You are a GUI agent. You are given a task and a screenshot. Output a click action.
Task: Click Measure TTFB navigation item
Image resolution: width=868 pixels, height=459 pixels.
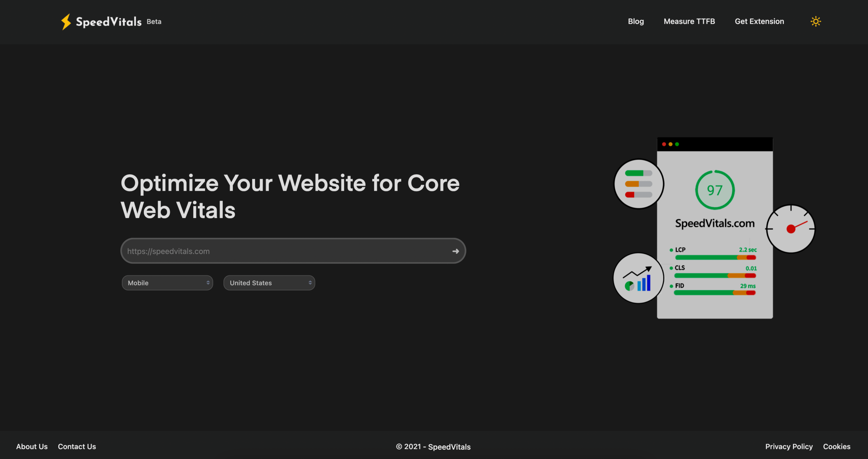click(689, 21)
